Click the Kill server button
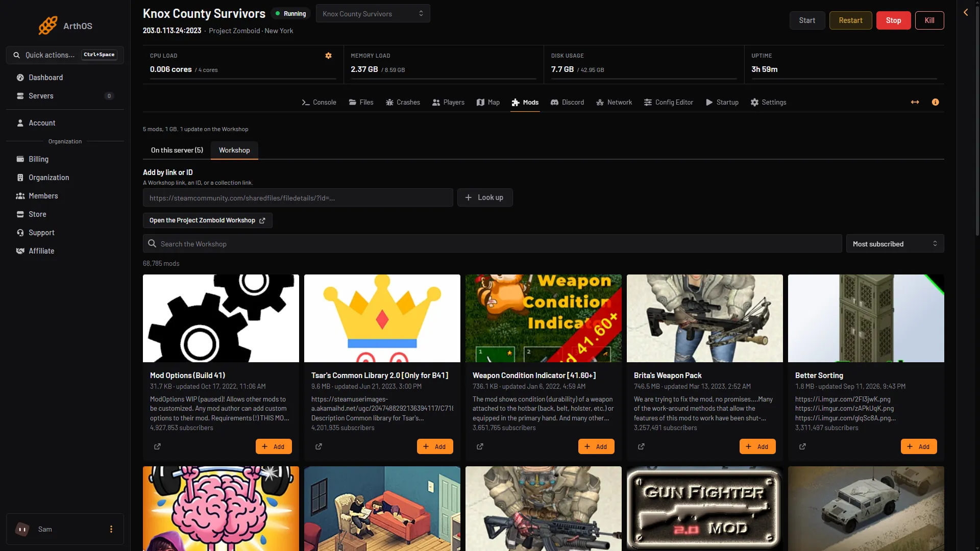The height and width of the screenshot is (551, 980). click(x=929, y=20)
